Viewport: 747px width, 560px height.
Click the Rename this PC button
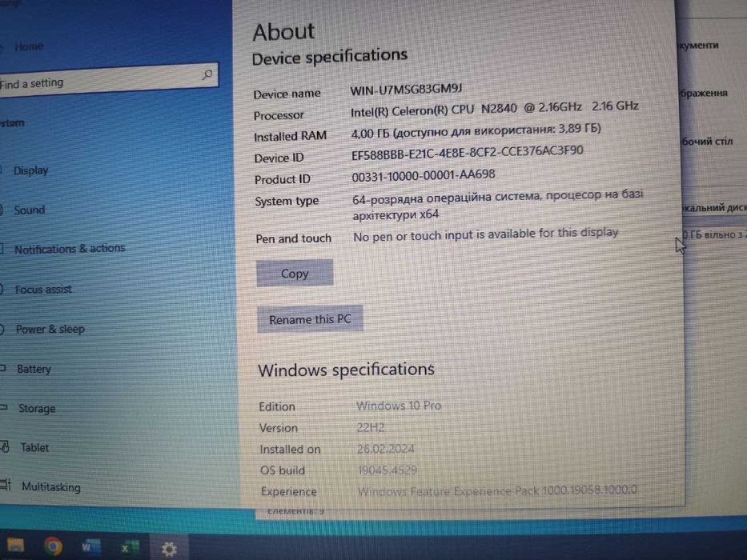coord(310,319)
